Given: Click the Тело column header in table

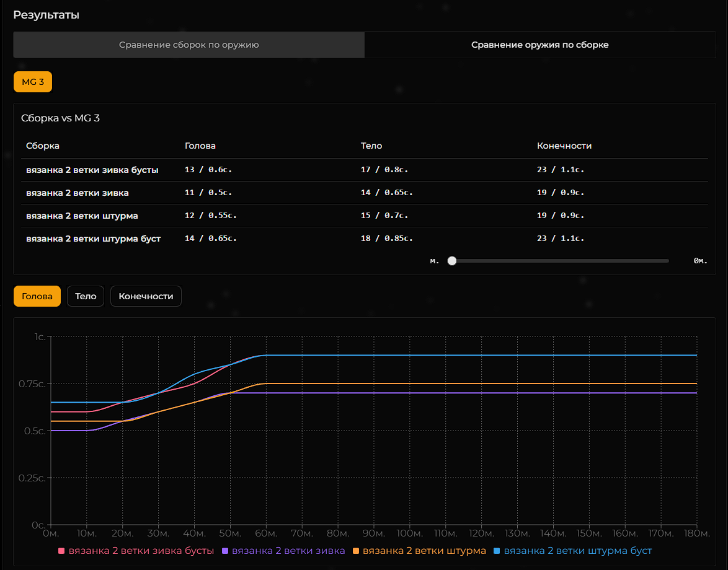Looking at the screenshot, I should (x=371, y=146).
